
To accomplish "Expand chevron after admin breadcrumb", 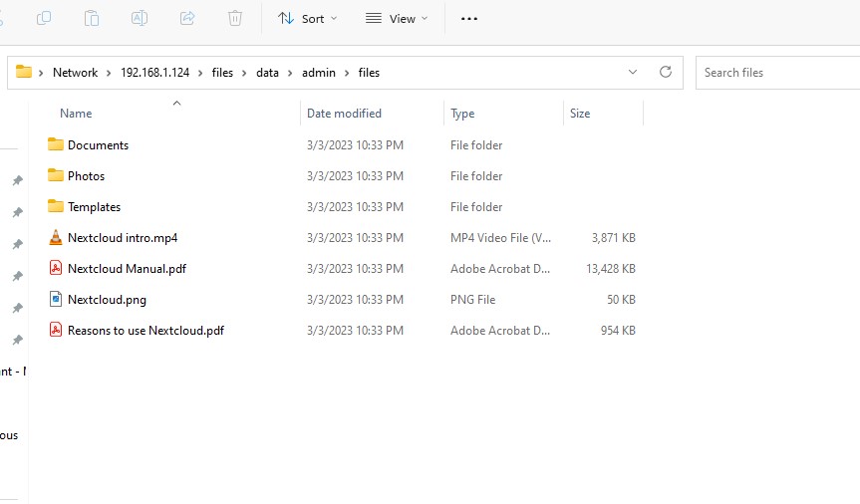I will point(347,73).
